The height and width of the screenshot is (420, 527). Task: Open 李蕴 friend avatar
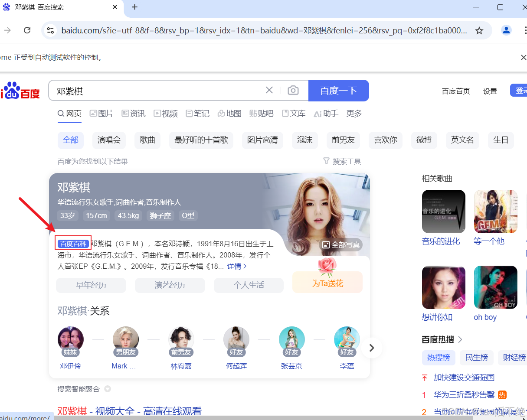click(347, 339)
